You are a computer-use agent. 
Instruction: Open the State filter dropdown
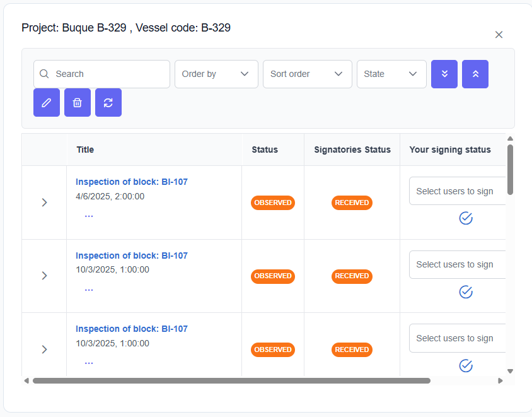click(391, 74)
